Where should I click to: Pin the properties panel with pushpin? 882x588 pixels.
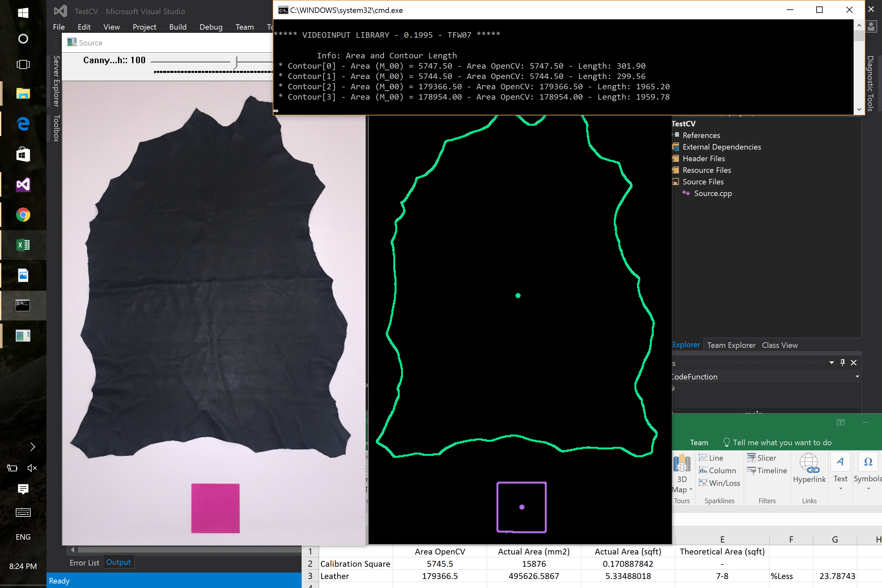point(842,362)
